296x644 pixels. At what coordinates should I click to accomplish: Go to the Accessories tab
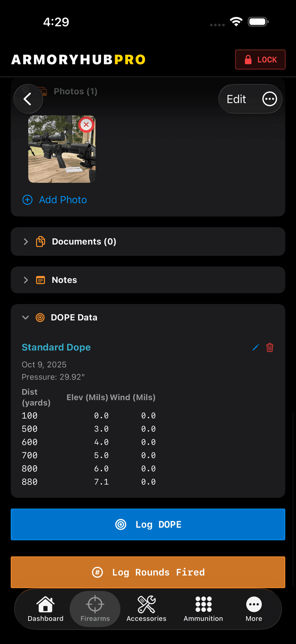146,609
